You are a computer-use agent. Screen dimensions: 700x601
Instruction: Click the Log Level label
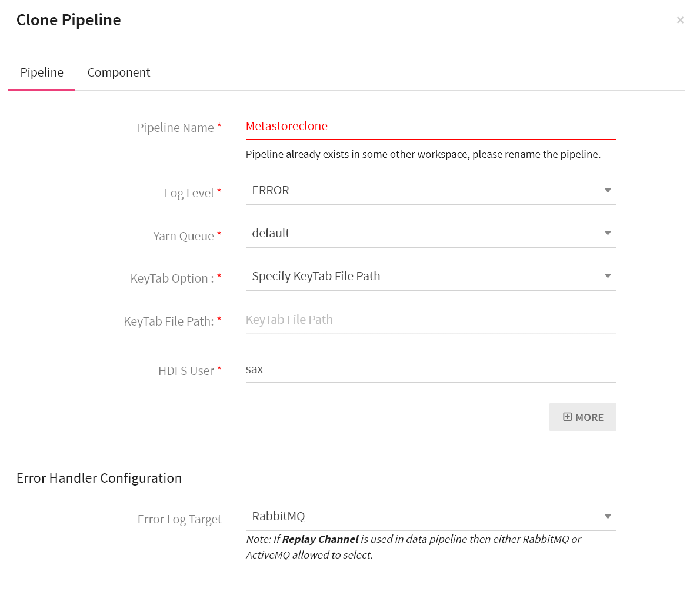189,193
